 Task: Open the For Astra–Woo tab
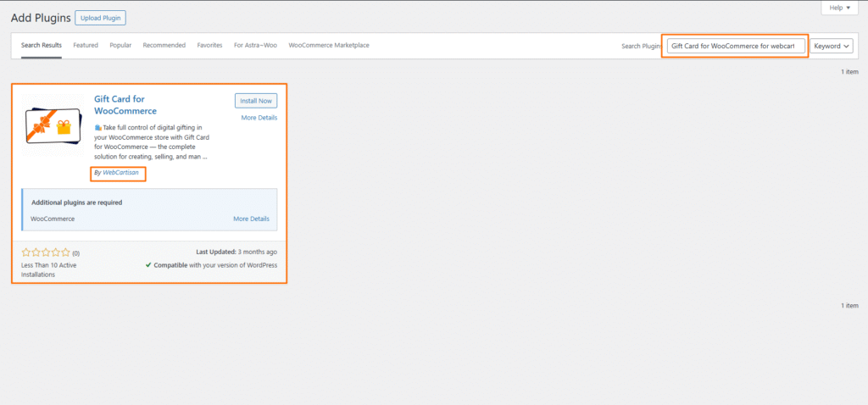tap(255, 45)
